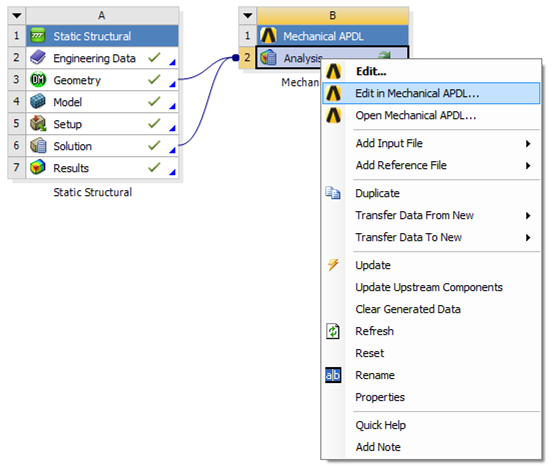Viewport: 556px width, 473px height.
Task: Expand the Add Input File submenu arrow
Action: pyautogui.click(x=528, y=144)
